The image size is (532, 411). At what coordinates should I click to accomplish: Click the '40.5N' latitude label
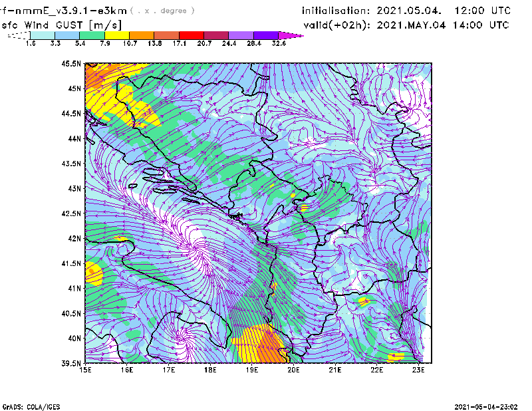[x=71, y=314]
